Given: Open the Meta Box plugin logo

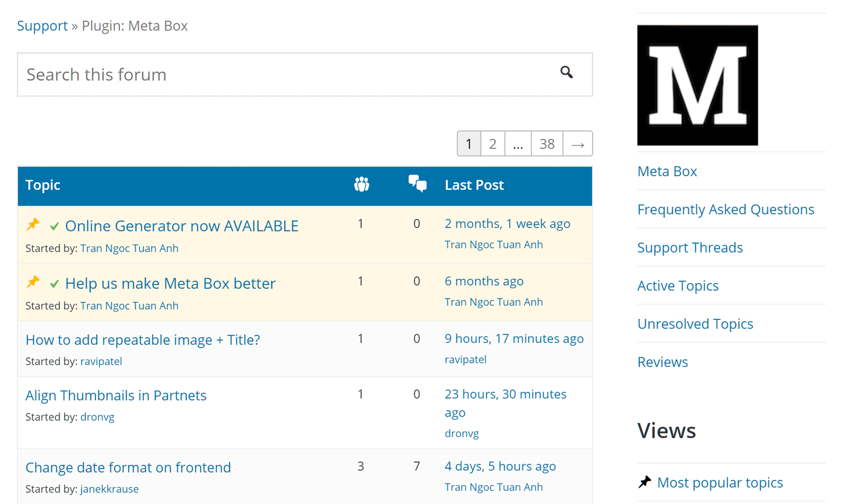Looking at the screenshot, I should (x=697, y=85).
